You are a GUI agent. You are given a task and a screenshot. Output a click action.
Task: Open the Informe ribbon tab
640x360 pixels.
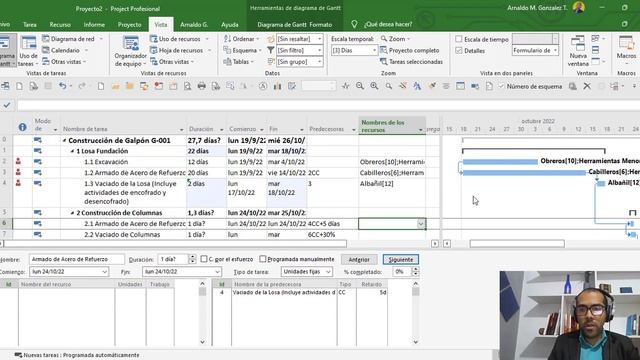click(x=94, y=24)
